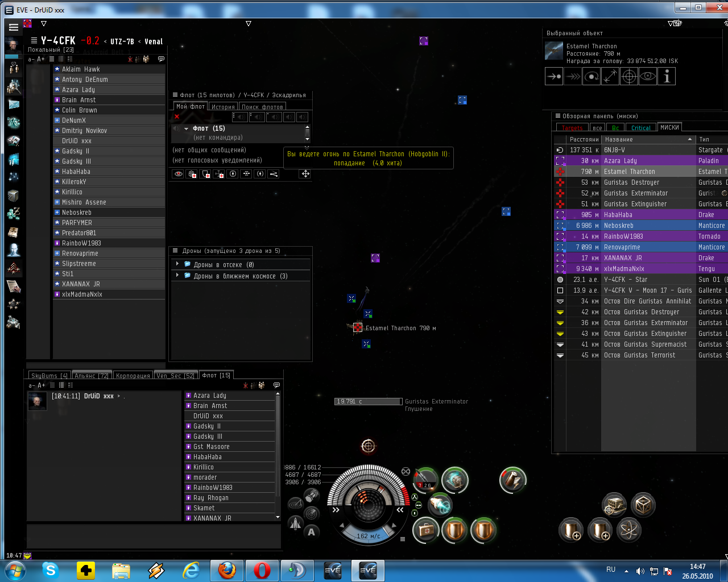Click the a- font size decrease in Local
This screenshot has height=582, width=728.
[x=31, y=59]
